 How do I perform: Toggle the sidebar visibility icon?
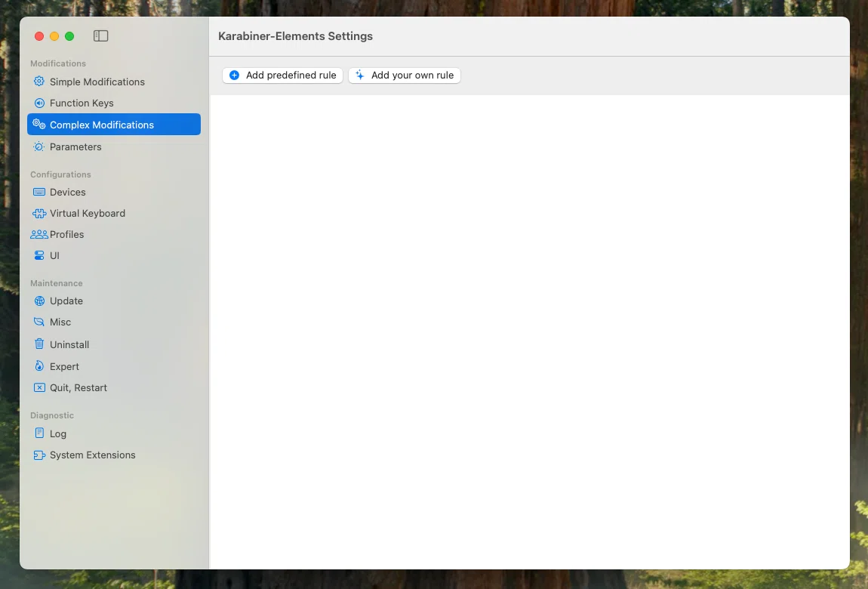tap(100, 36)
